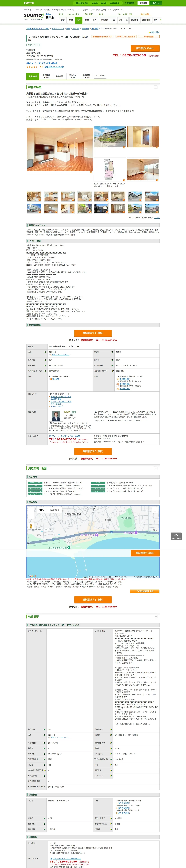Open the 支払シミュレーション link in details table
Image resolution: width=186 pixels, height=868 pixels.
pos(60,354)
